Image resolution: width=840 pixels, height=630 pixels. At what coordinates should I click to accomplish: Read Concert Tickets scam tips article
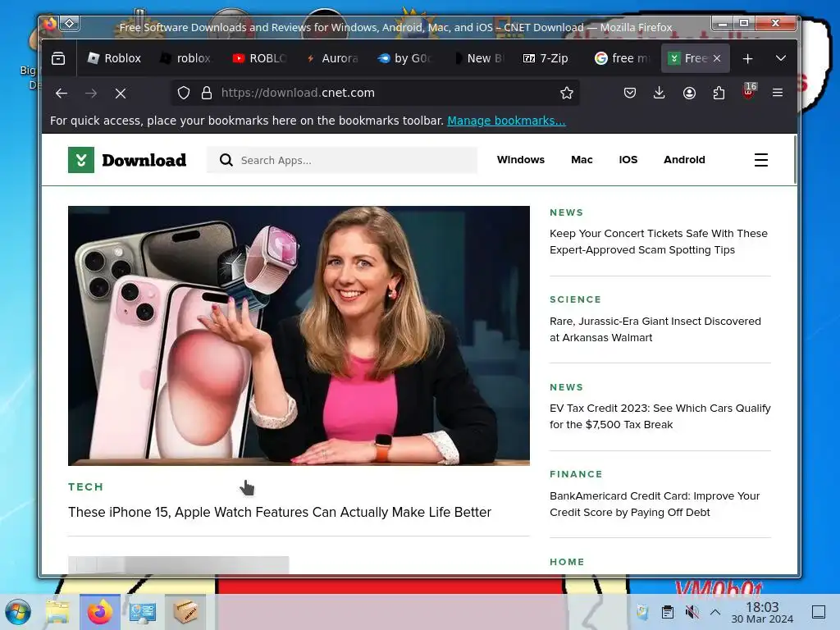pos(659,242)
